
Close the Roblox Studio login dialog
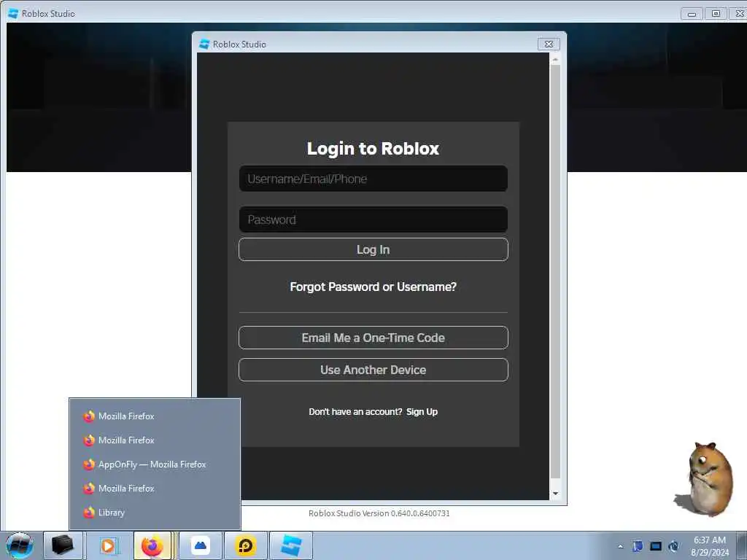(x=549, y=44)
